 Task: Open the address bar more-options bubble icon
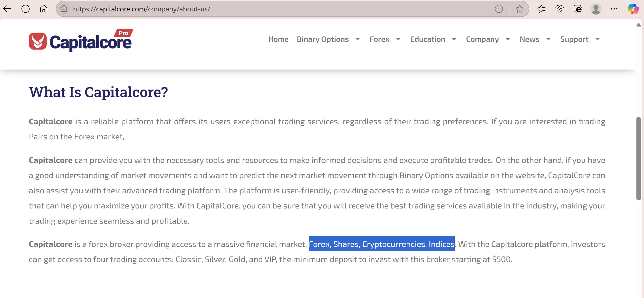[499, 9]
